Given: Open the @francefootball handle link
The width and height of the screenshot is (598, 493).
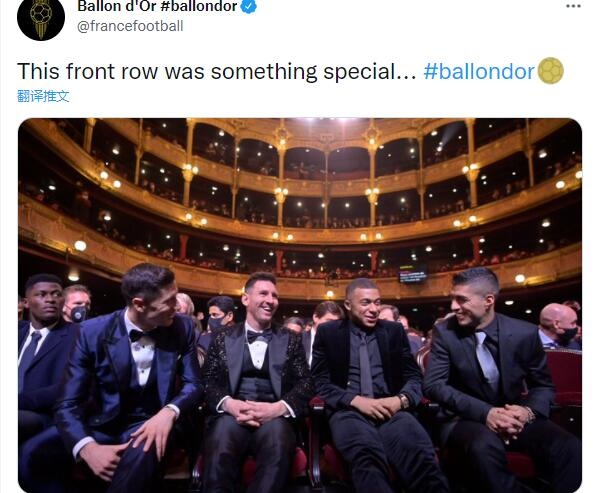Looking at the screenshot, I should 130,26.
